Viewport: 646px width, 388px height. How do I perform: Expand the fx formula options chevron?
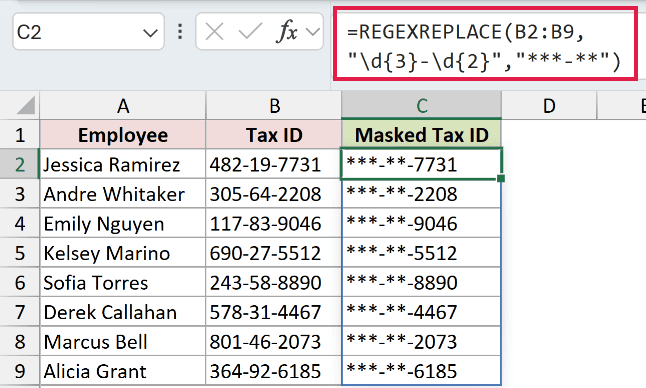[313, 32]
